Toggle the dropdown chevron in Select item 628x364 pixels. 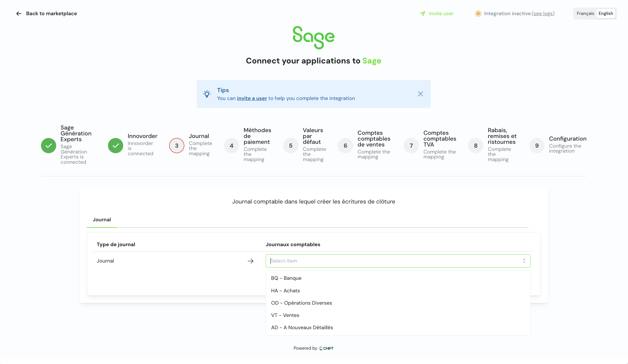(x=524, y=261)
